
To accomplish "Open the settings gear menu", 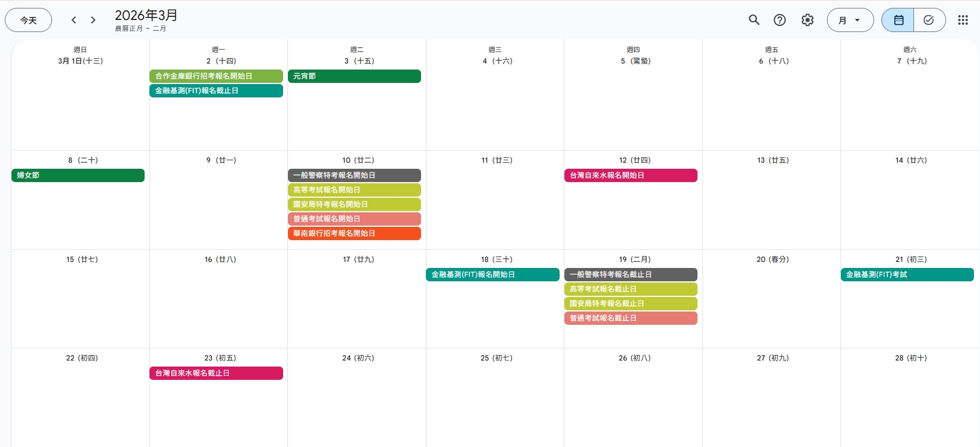I will click(808, 20).
